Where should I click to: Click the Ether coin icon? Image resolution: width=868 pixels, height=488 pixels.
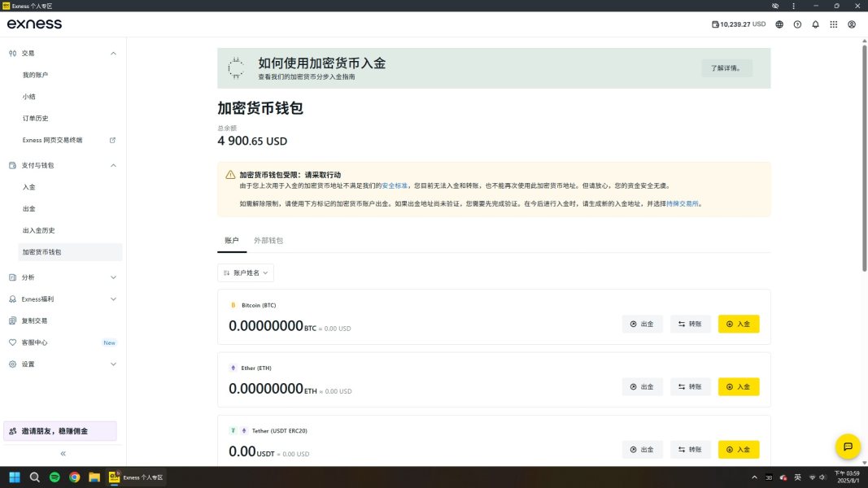pos(233,368)
